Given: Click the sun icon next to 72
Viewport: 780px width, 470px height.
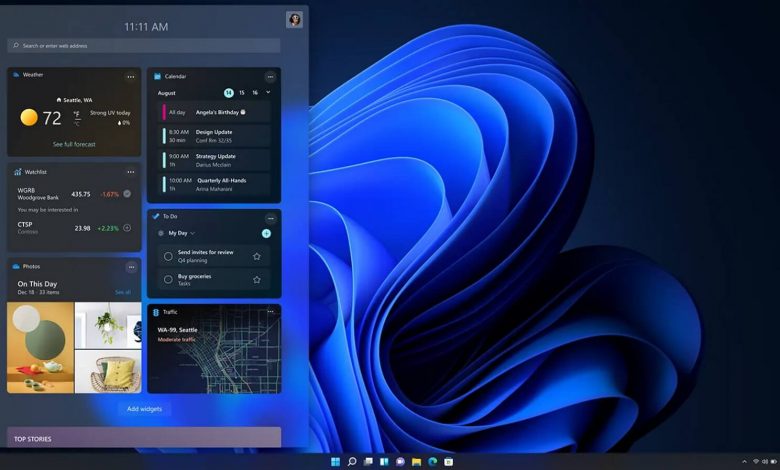Looking at the screenshot, I should pyautogui.click(x=29, y=117).
